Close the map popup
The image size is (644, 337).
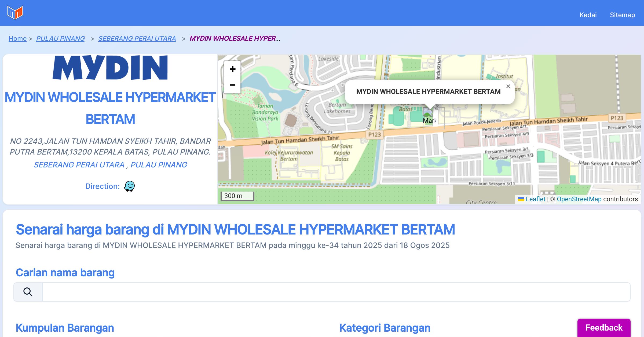click(x=508, y=86)
